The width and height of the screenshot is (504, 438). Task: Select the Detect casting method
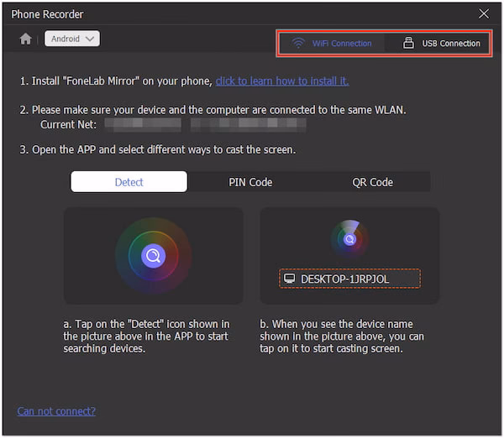coord(129,182)
